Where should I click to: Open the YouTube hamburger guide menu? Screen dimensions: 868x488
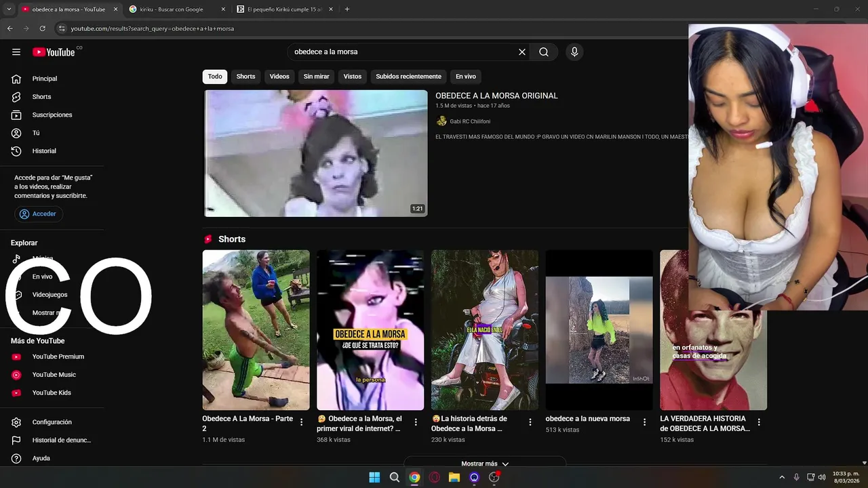pos(16,52)
